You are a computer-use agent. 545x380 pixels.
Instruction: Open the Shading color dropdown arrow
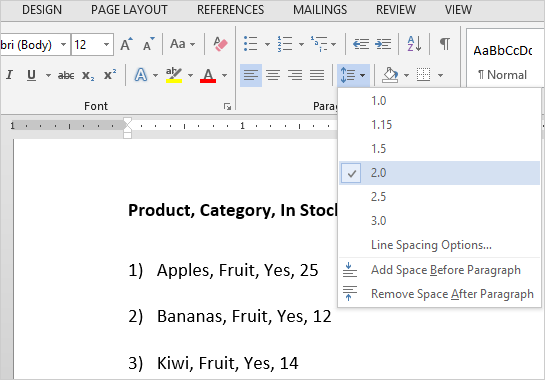click(x=406, y=75)
